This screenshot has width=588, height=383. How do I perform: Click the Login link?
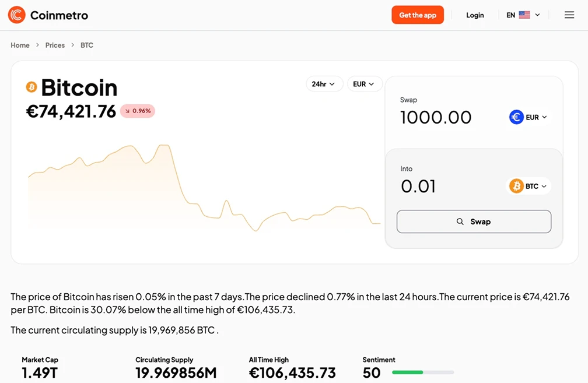click(475, 15)
